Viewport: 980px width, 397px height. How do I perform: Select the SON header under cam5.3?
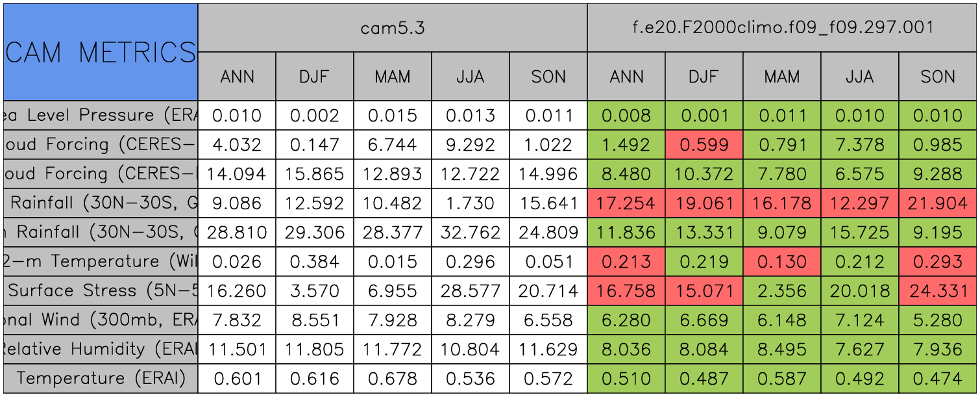[548, 77]
